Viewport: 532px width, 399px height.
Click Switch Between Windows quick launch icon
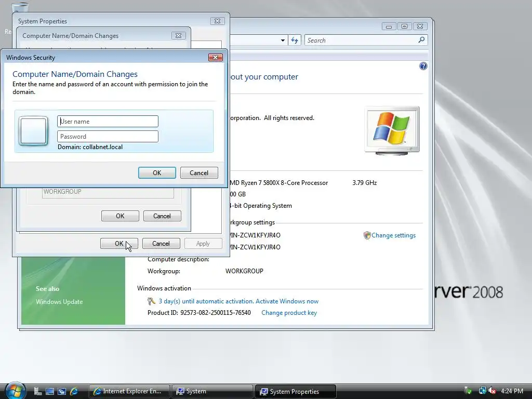click(62, 391)
